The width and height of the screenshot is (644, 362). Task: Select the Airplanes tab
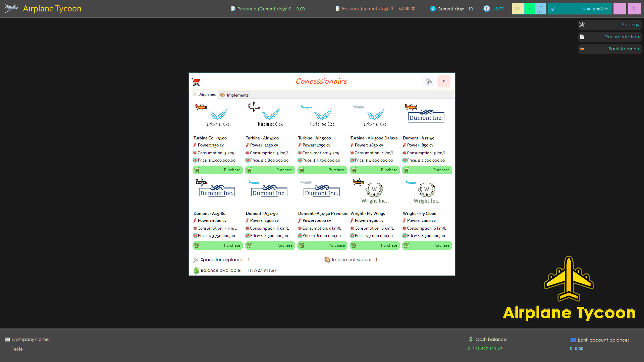[204, 94]
